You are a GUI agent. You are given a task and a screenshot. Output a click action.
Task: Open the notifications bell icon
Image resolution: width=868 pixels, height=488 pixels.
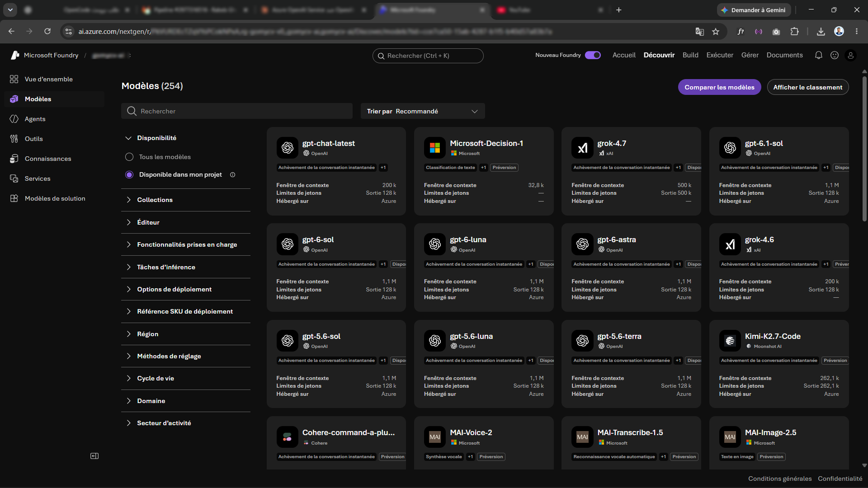coord(818,55)
